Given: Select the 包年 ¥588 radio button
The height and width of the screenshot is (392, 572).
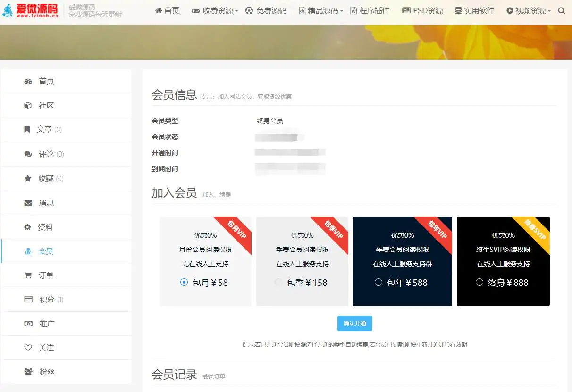Looking at the screenshot, I should tap(378, 282).
